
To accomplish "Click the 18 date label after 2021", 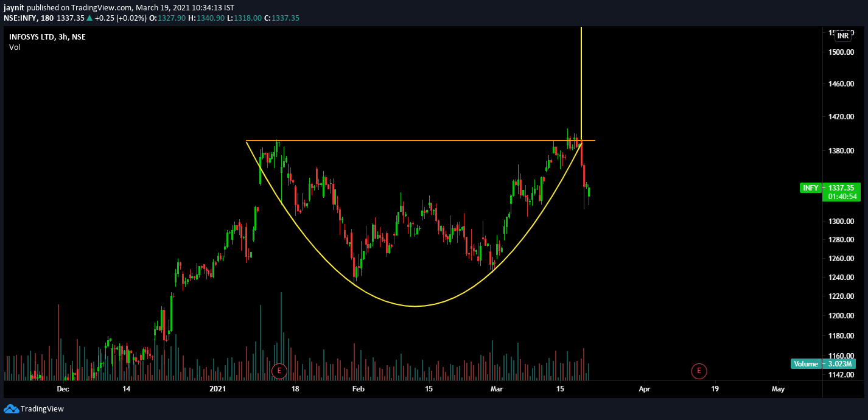I will 295,388.
